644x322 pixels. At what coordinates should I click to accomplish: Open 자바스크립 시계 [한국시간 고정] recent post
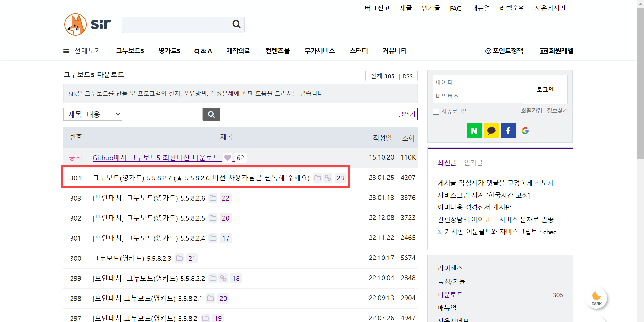pos(484,195)
